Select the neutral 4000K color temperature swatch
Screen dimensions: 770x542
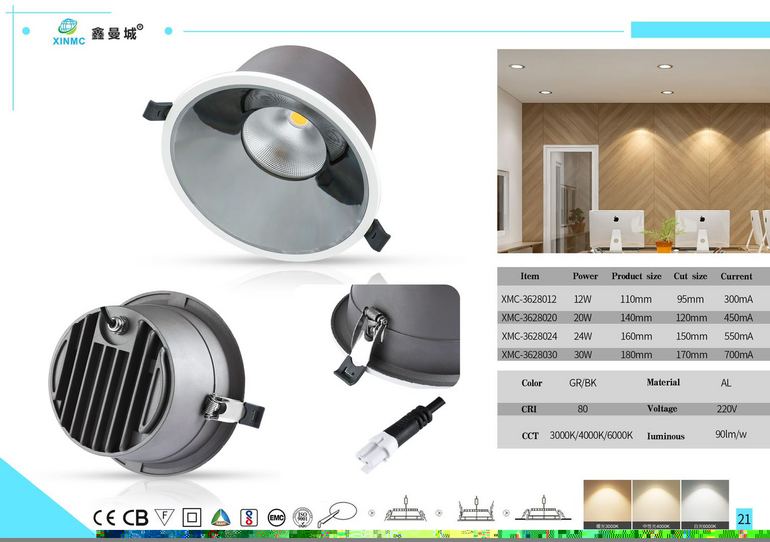(655, 503)
